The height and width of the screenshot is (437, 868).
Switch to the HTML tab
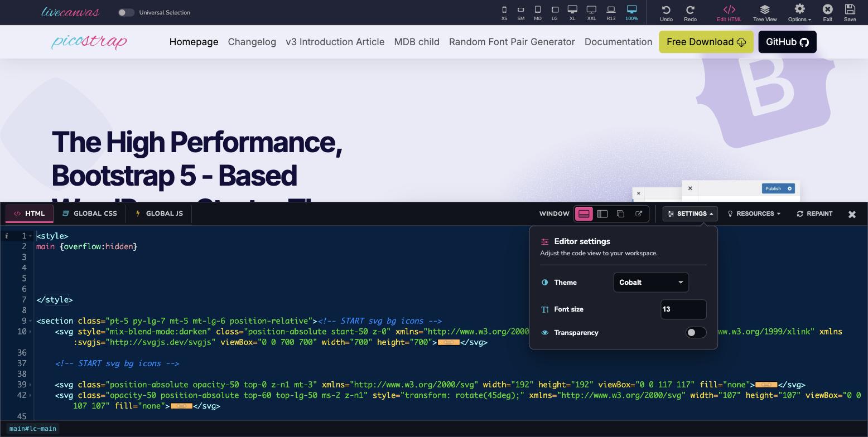click(x=30, y=213)
